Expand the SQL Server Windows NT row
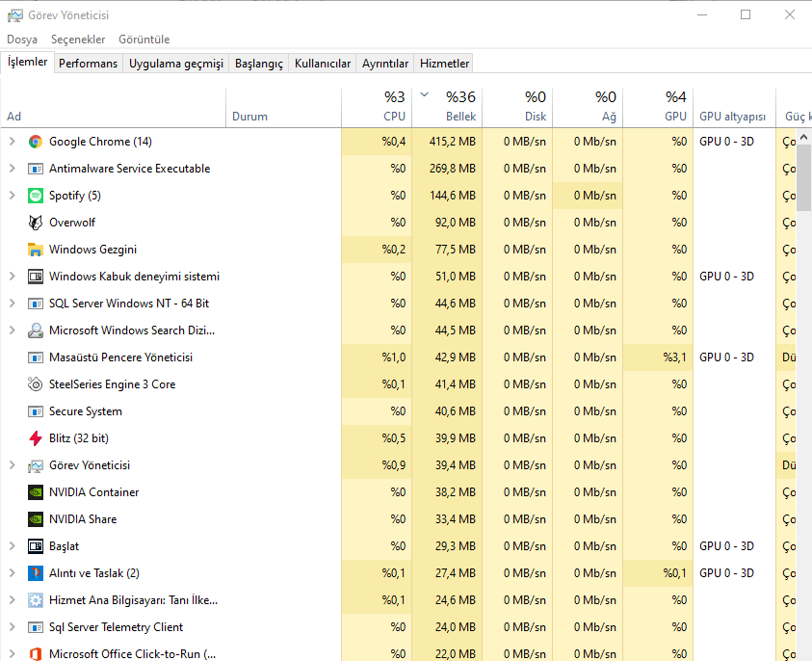The image size is (812, 661). point(12,304)
